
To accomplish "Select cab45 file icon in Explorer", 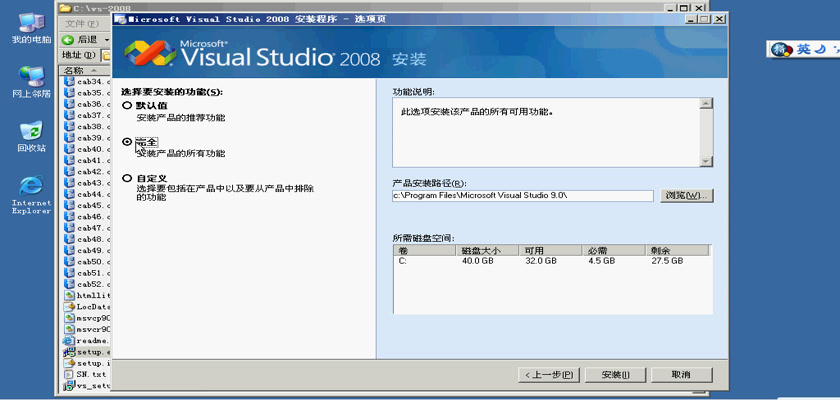I will click(69, 205).
